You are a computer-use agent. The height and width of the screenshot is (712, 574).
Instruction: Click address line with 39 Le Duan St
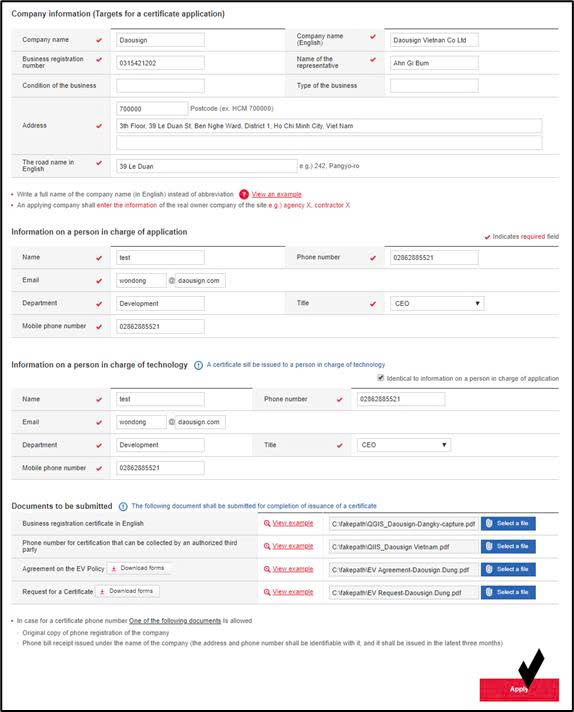(x=329, y=126)
